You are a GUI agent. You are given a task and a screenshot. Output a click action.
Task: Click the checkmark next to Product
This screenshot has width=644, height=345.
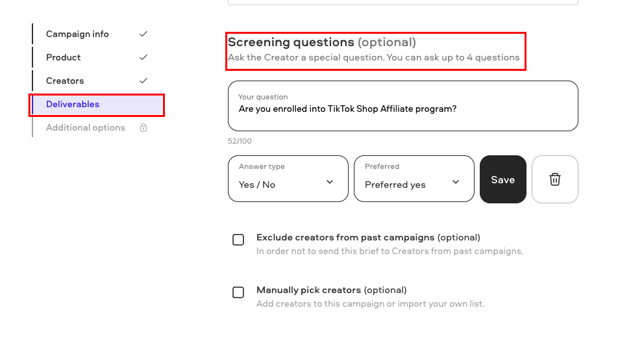click(x=143, y=57)
